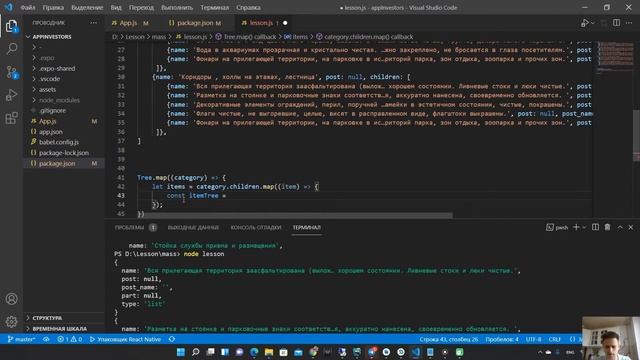Expand the node_modules folder
This screenshot has height=360, width=640.
click(59, 100)
